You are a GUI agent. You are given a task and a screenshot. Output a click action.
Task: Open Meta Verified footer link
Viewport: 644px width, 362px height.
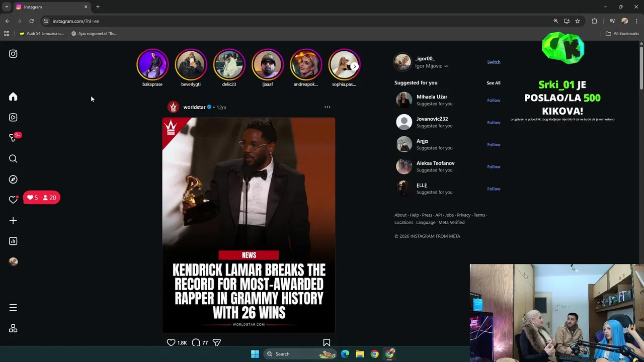pyautogui.click(x=451, y=222)
